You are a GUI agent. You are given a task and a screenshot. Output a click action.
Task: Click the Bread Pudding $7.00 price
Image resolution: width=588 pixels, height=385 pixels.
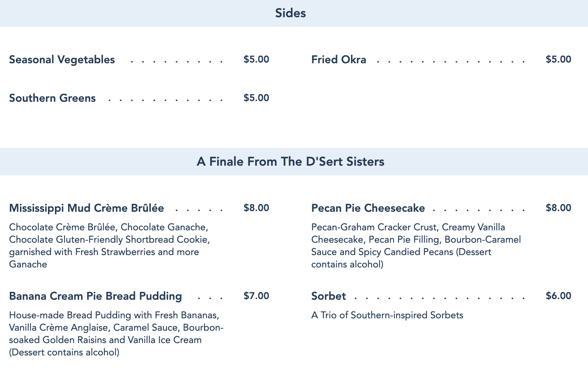pyautogui.click(x=256, y=296)
